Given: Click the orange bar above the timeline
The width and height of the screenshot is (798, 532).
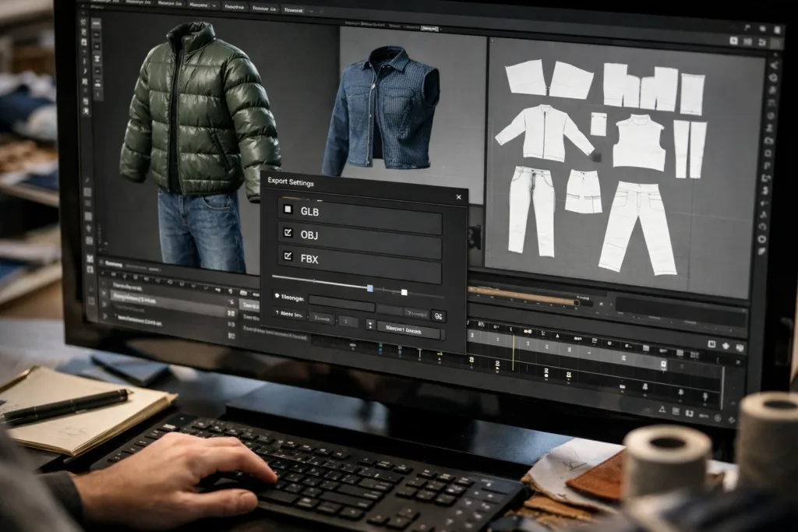Looking at the screenshot, I should coord(524,296).
